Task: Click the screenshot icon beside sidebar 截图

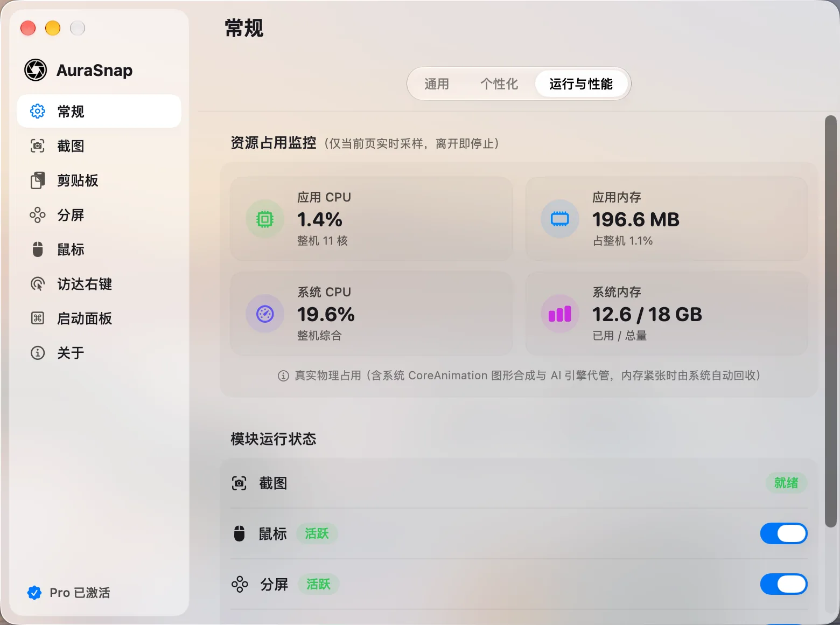Action: click(x=37, y=145)
